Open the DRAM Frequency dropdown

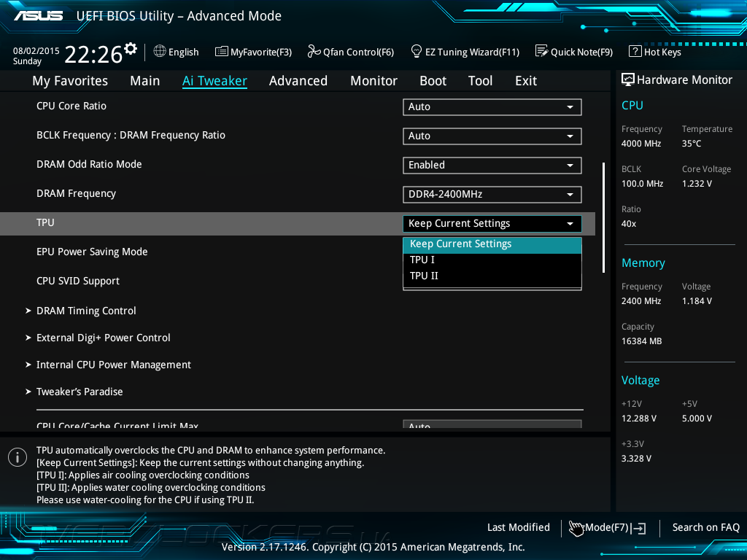point(492,195)
